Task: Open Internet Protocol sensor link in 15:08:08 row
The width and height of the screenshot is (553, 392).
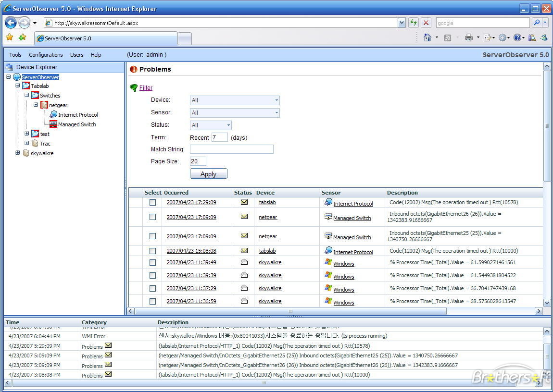Action: point(353,252)
